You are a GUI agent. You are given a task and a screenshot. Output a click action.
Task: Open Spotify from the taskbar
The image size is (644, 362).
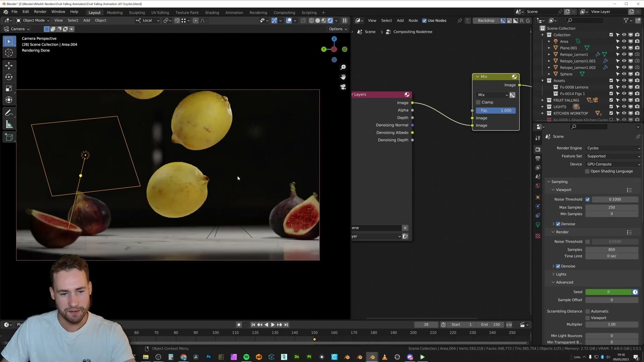click(x=246, y=357)
